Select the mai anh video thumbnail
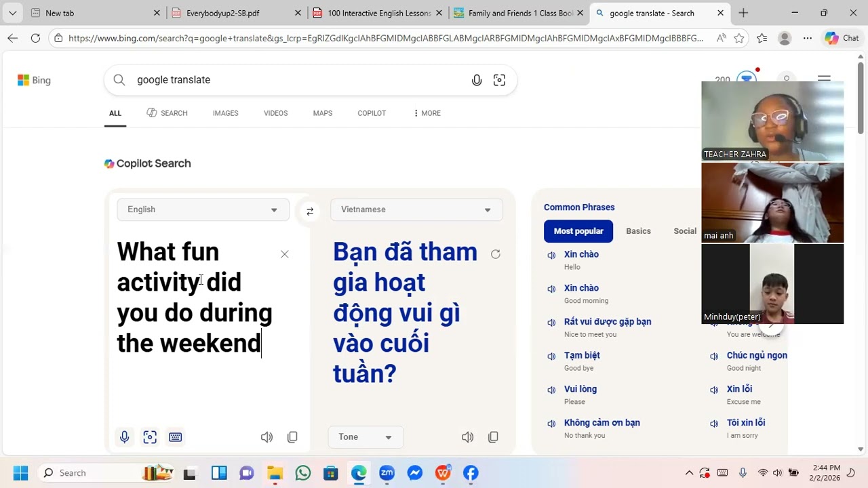The image size is (868, 488). 772,203
